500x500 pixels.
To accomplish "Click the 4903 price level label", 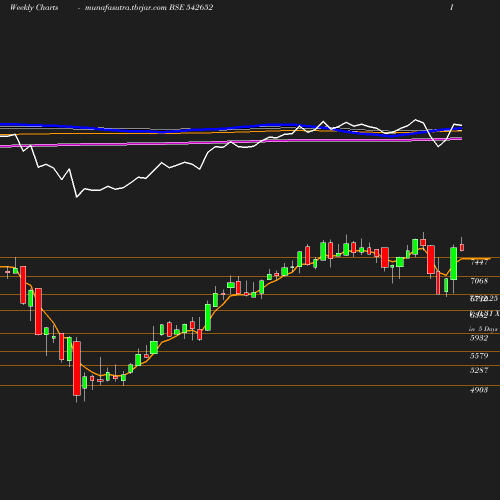I will [x=479, y=390].
